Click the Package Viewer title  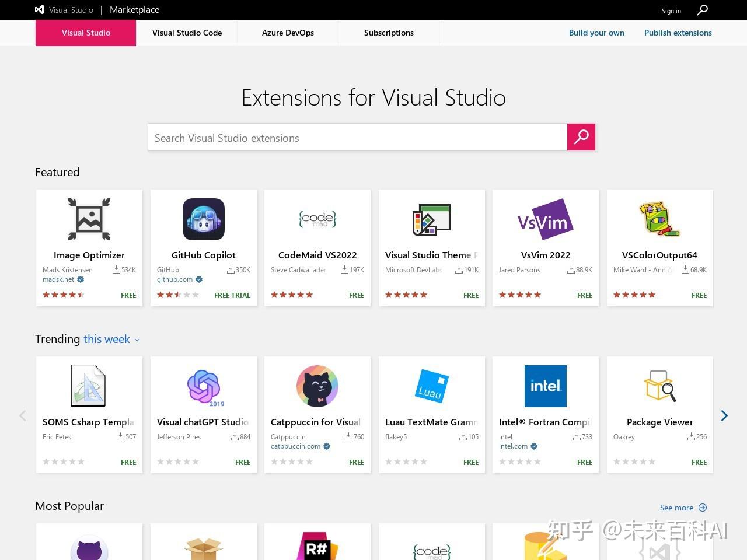tap(660, 422)
